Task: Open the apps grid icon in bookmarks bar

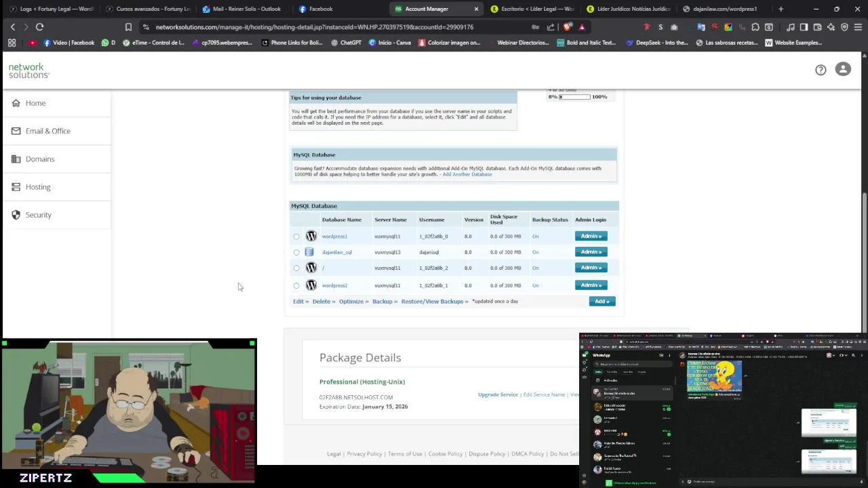Action: [x=12, y=43]
